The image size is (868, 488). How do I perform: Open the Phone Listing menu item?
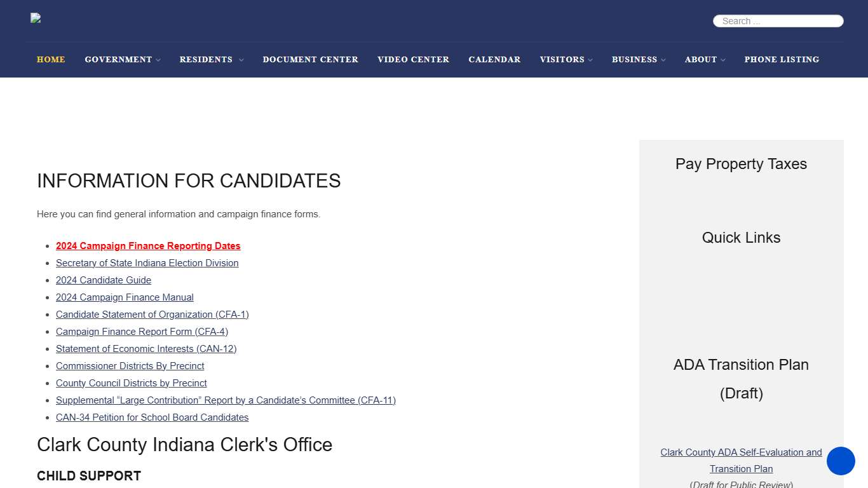click(x=782, y=60)
